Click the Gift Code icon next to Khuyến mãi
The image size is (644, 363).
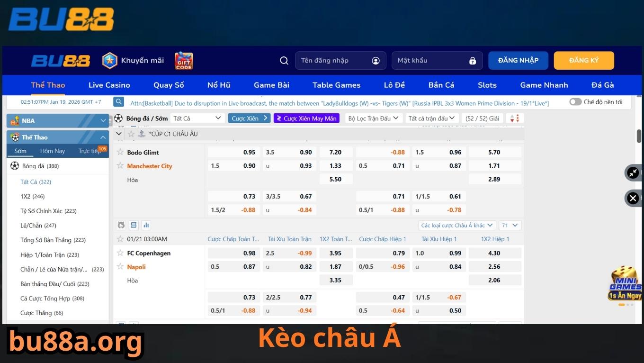pyautogui.click(x=184, y=60)
